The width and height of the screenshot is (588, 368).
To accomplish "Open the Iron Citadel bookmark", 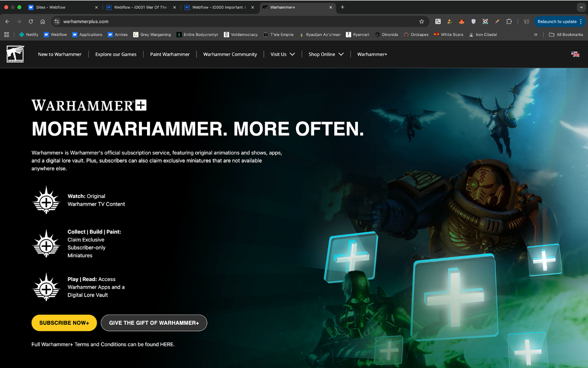I will pos(483,35).
